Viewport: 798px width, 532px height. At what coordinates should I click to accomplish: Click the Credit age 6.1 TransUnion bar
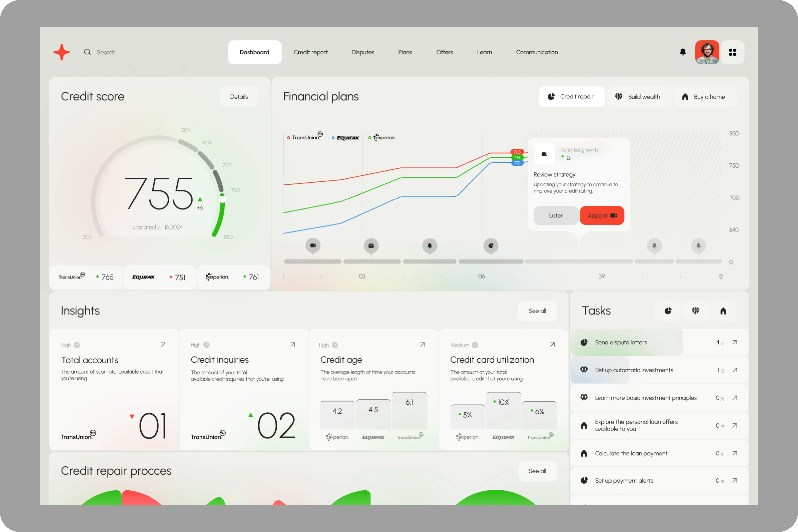point(409,411)
